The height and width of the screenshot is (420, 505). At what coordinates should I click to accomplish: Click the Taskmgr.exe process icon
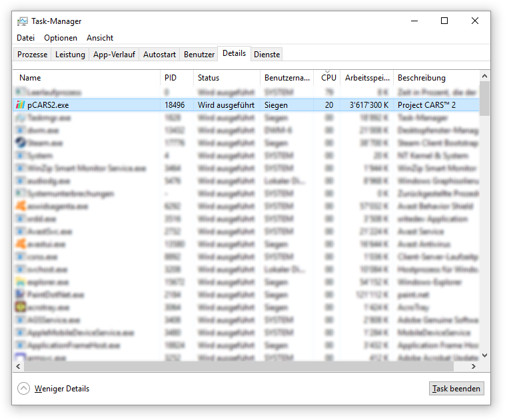[x=20, y=118]
